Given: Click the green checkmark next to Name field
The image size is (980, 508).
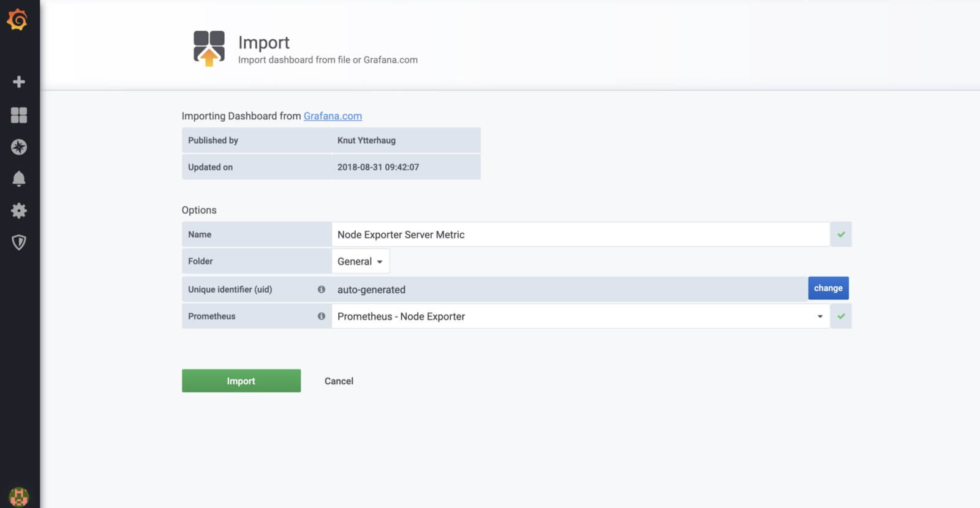Looking at the screenshot, I should [x=841, y=234].
